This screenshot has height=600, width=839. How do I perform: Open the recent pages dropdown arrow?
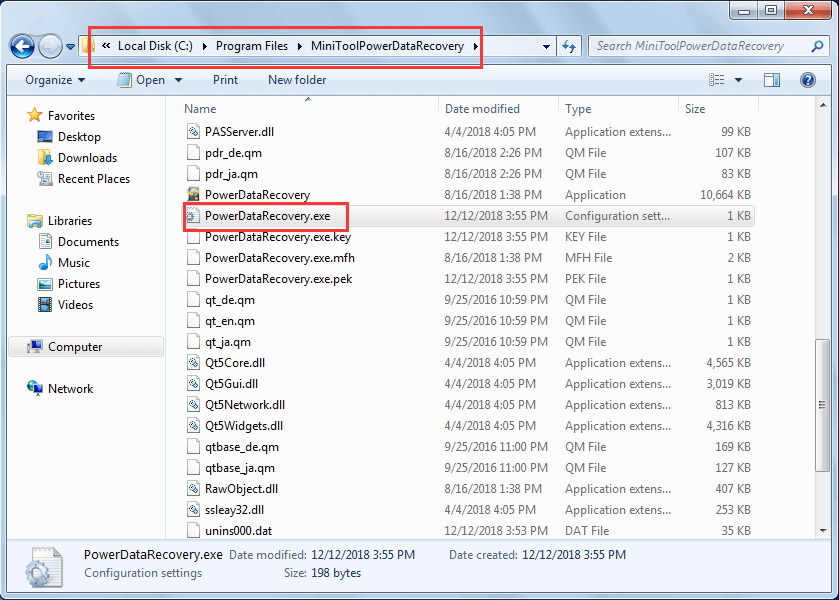pos(70,47)
